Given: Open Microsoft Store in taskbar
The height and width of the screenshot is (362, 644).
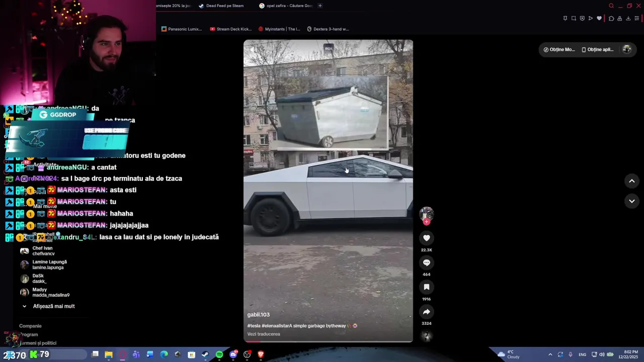Looking at the screenshot, I should 192,354.
